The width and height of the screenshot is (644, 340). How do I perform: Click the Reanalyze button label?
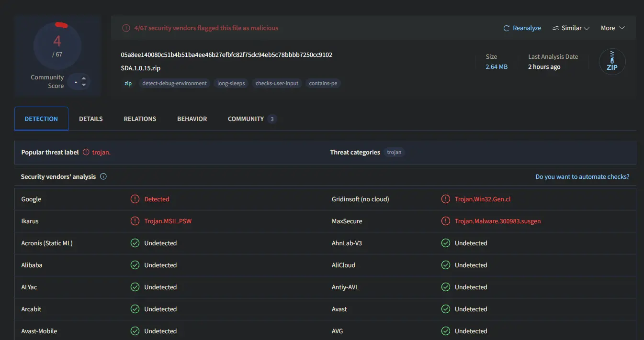527,28
